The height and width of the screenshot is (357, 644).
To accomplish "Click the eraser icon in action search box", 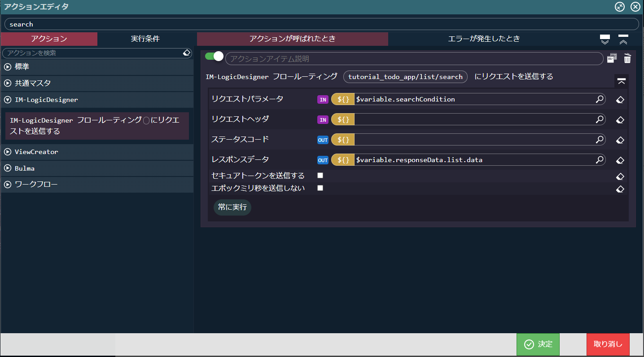I will [x=187, y=53].
